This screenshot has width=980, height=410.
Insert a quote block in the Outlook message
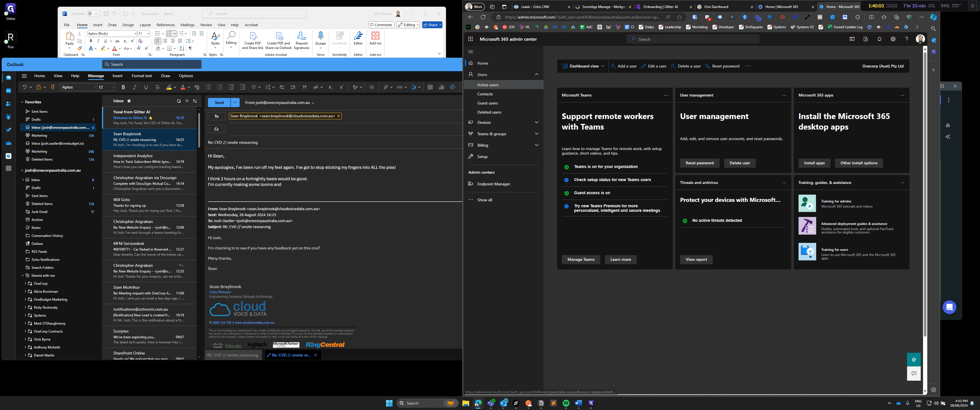(x=304, y=87)
